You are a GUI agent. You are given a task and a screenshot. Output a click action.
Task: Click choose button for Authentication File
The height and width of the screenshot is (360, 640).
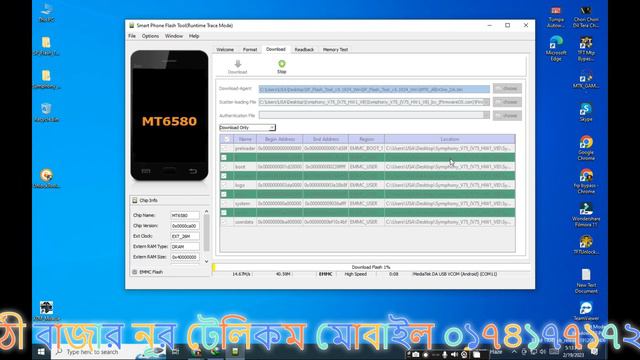[507, 116]
